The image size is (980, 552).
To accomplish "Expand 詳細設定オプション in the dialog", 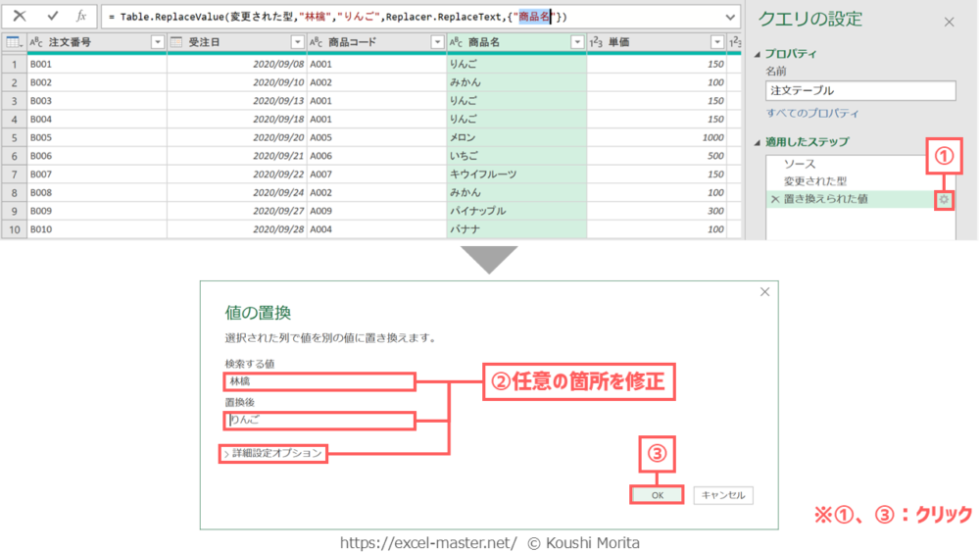I will click(274, 453).
